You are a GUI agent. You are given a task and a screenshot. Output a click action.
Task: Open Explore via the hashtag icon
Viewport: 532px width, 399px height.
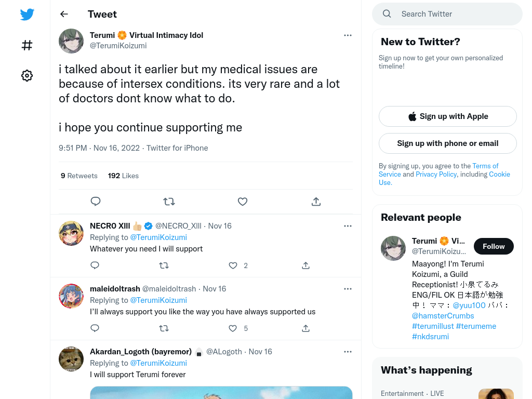click(27, 45)
